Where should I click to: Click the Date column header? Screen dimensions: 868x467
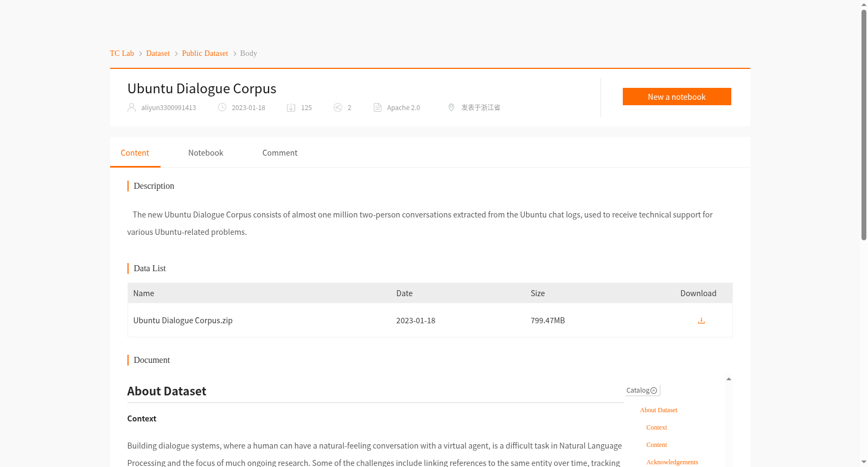404,293
